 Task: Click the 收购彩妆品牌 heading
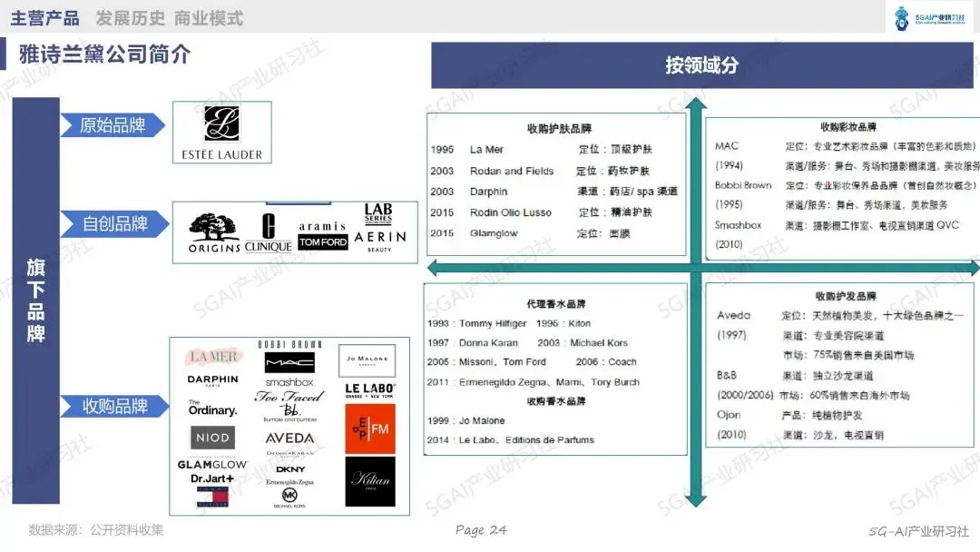tap(848, 127)
